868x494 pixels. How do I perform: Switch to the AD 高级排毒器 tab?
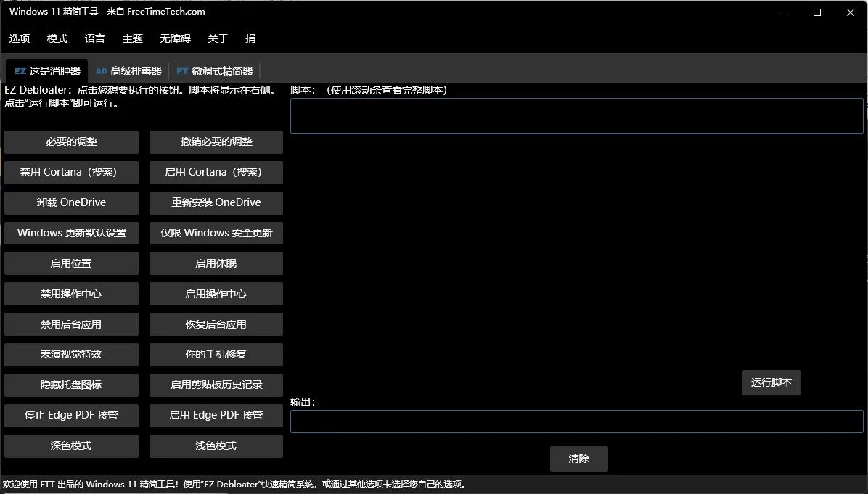pos(128,71)
